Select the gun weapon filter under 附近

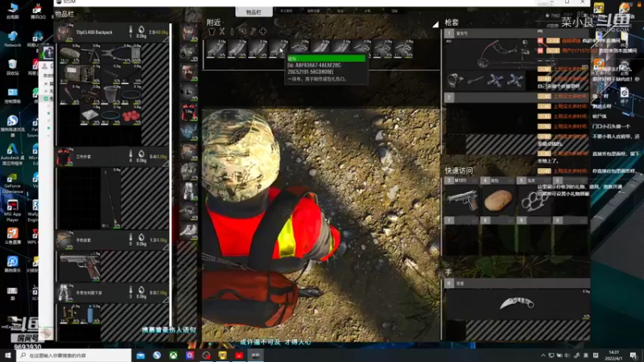tap(243, 31)
